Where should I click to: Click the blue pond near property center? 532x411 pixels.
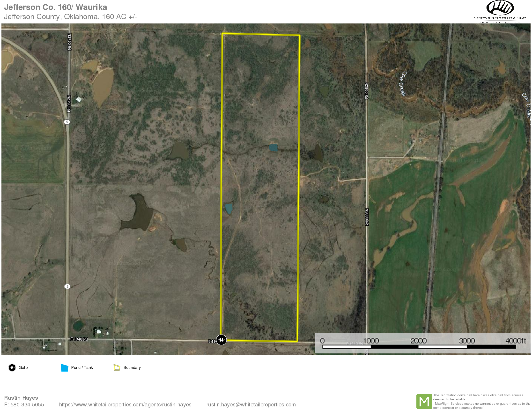273,148
